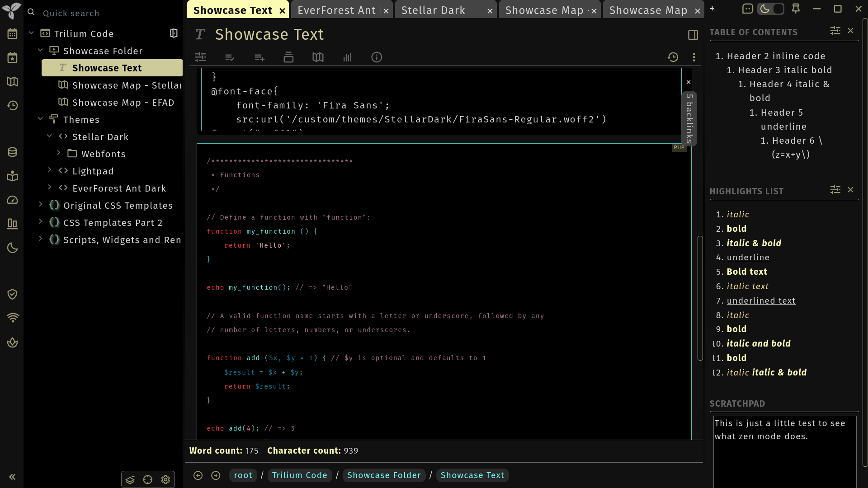Expand the Webfonts folder
Screen dimensions: 868x488
click(x=58, y=153)
